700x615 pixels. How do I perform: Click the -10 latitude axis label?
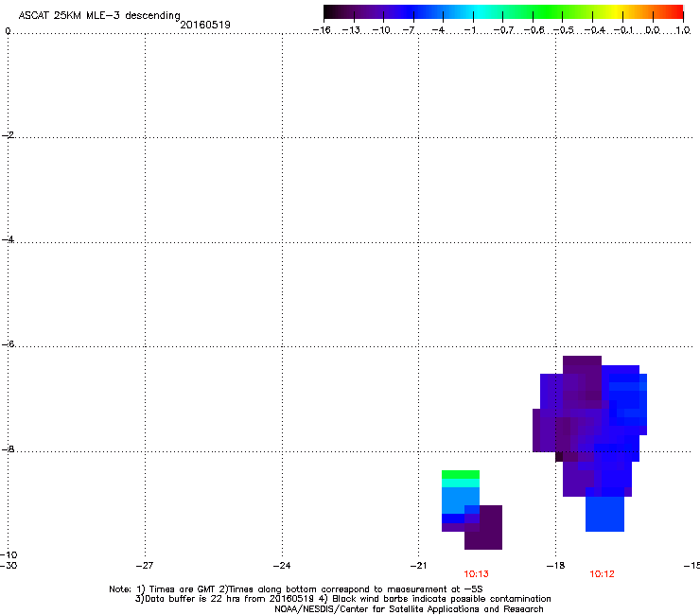click(9, 554)
